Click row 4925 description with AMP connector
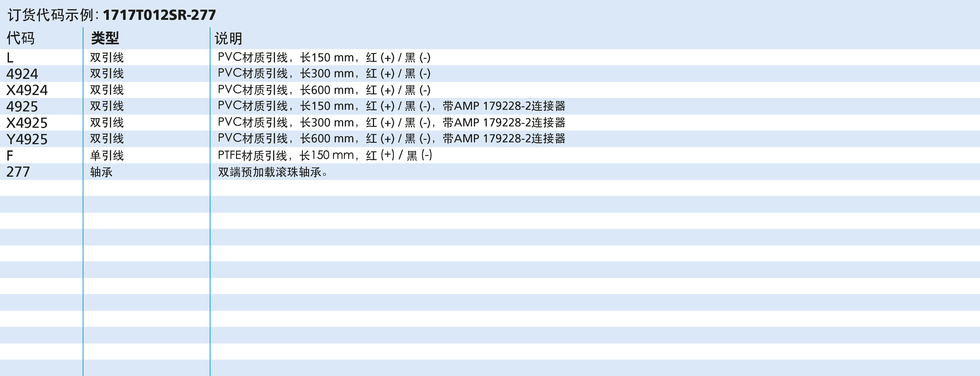The height and width of the screenshot is (376, 980). (x=391, y=106)
